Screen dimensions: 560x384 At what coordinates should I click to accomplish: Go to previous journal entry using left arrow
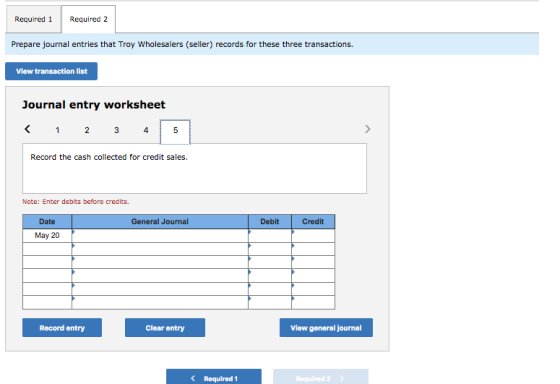point(28,129)
